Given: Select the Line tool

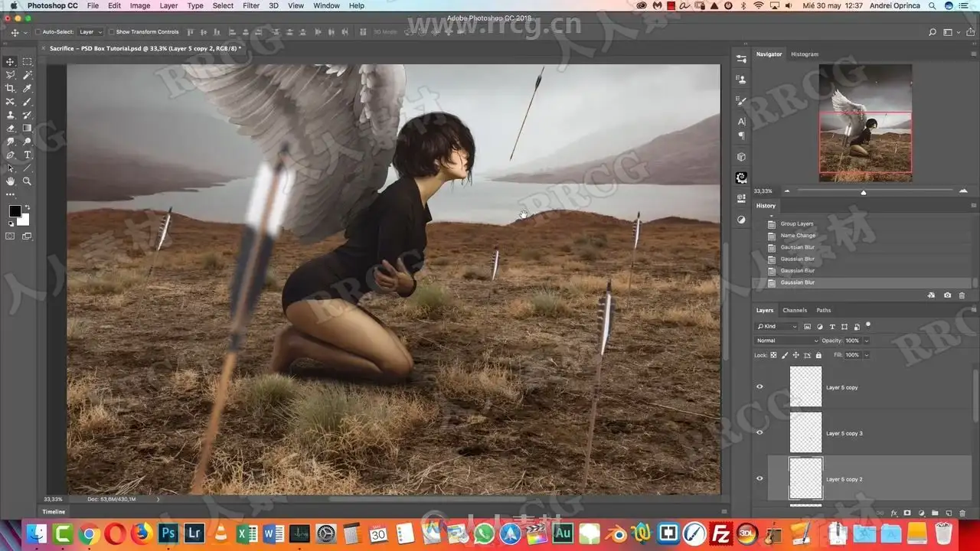Looking at the screenshot, I should tap(27, 168).
